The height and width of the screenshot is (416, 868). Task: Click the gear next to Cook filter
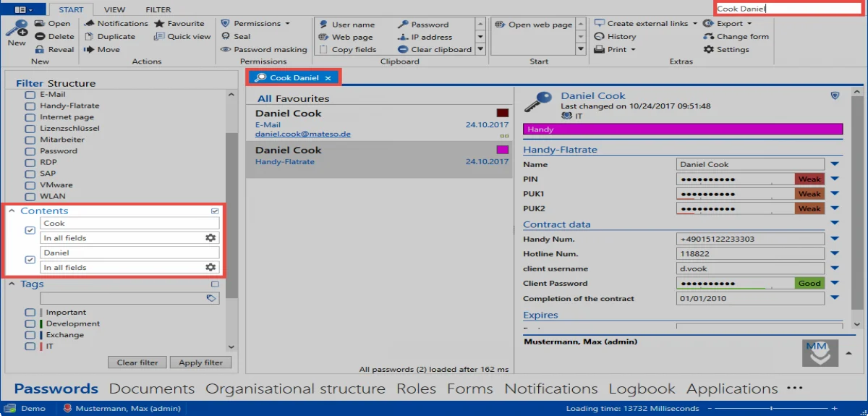point(210,238)
